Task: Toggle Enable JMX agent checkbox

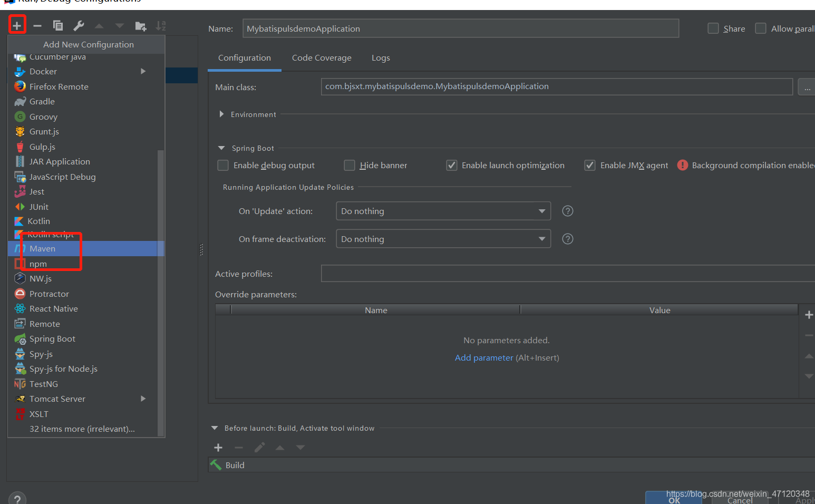Action: point(590,166)
